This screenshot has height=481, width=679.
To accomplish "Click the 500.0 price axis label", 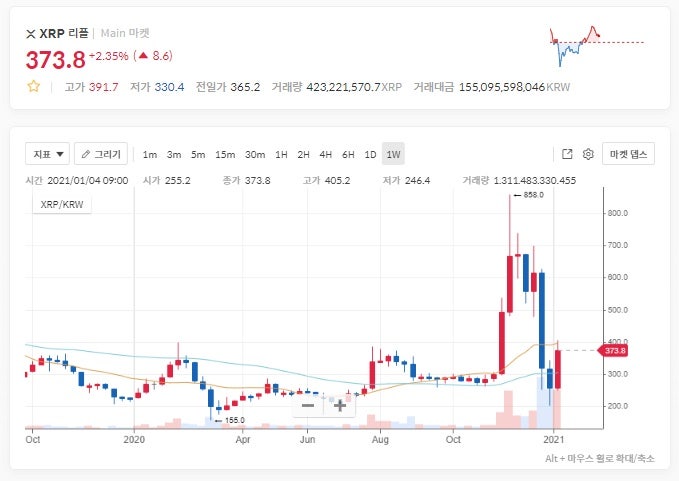I will (x=618, y=310).
